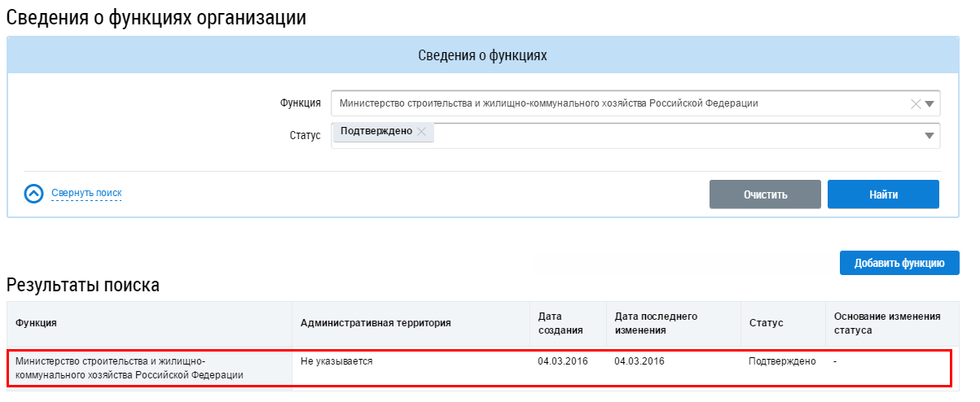This screenshot has height=402, width=980.
Task: Click the Функция column header
Action: click(36, 323)
